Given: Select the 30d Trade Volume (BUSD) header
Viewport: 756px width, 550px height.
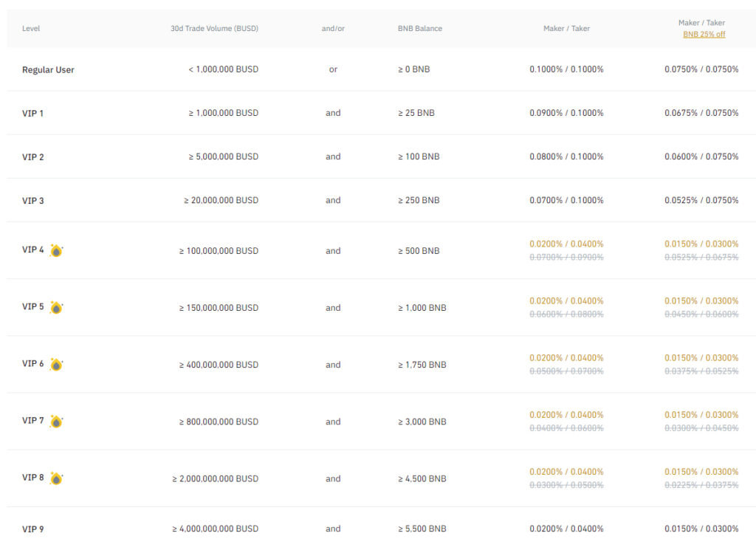Looking at the screenshot, I should pos(215,29).
